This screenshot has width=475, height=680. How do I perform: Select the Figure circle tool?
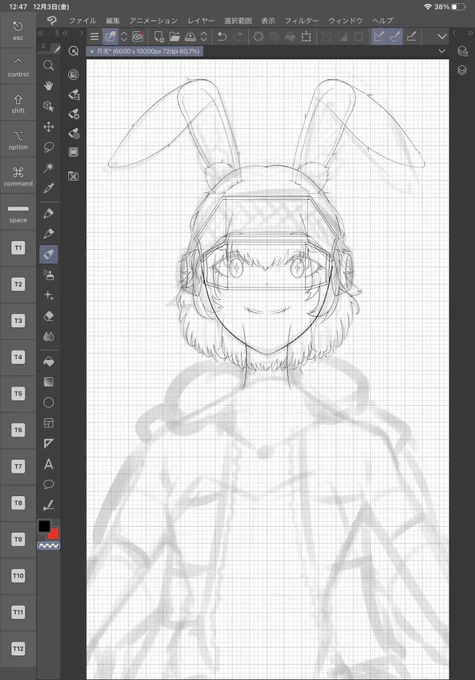pos(49,402)
